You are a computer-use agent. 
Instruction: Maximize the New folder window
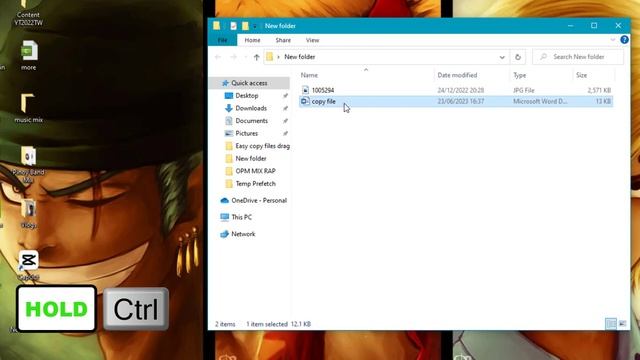[x=594, y=26]
